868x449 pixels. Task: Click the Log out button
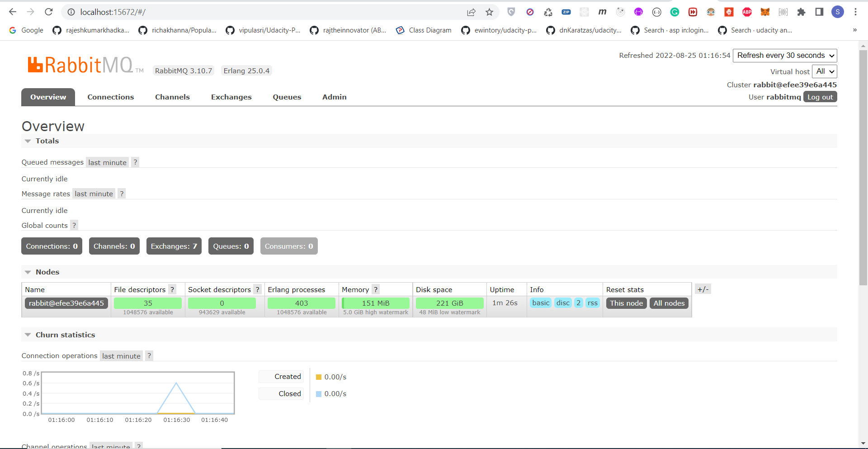(820, 97)
